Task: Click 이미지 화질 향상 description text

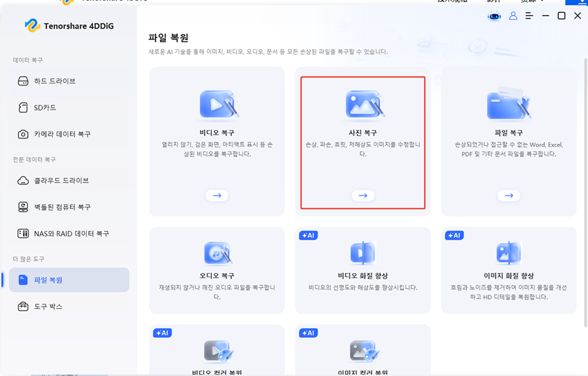Action: [509, 292]
